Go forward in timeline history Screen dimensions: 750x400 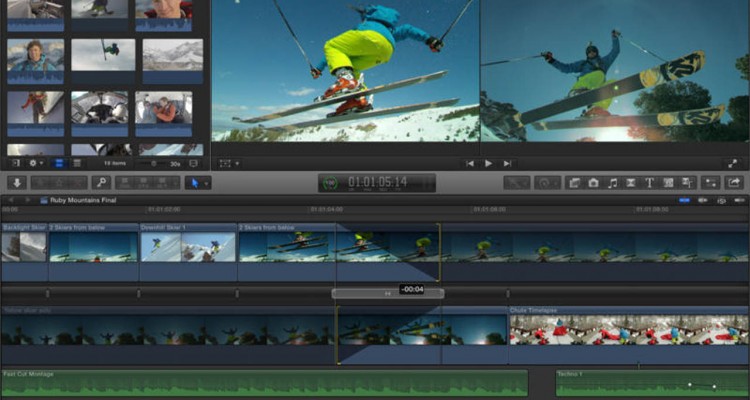point(28,200)
